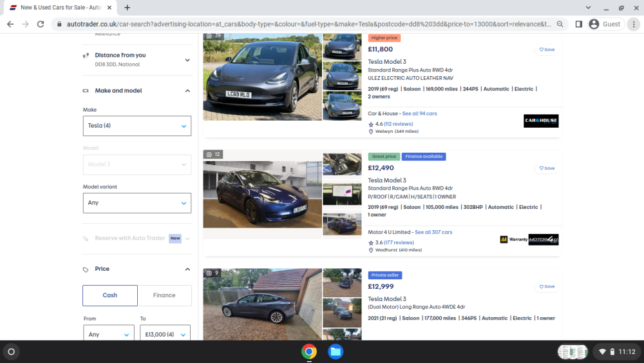Expand Reserve with Auto Trader filter
The image size is (644, 363).
[x=137, y=239]
